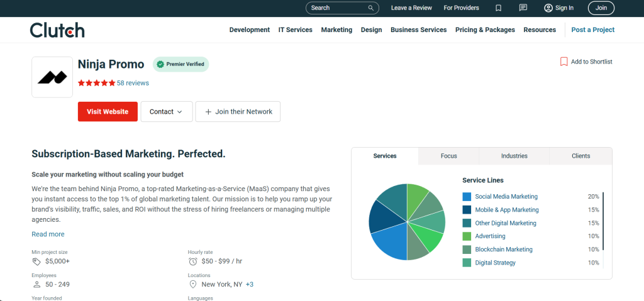Click Read more link

point(48,234)
